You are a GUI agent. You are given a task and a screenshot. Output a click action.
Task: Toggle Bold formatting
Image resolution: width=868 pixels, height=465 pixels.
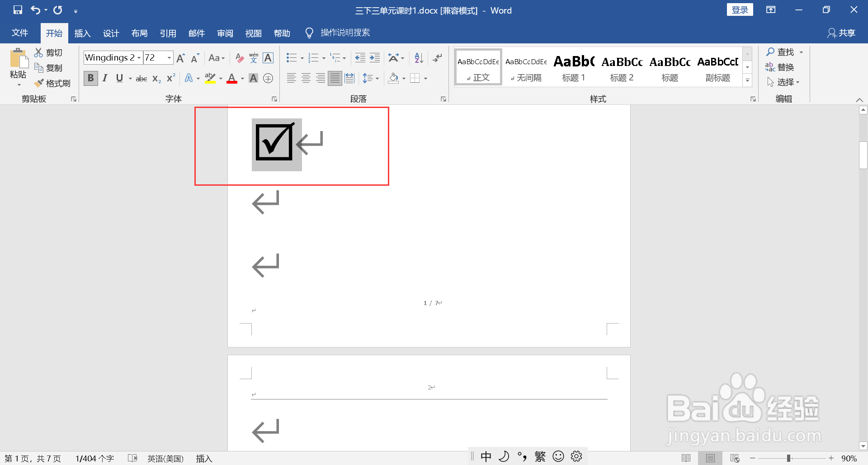point(91,79)
